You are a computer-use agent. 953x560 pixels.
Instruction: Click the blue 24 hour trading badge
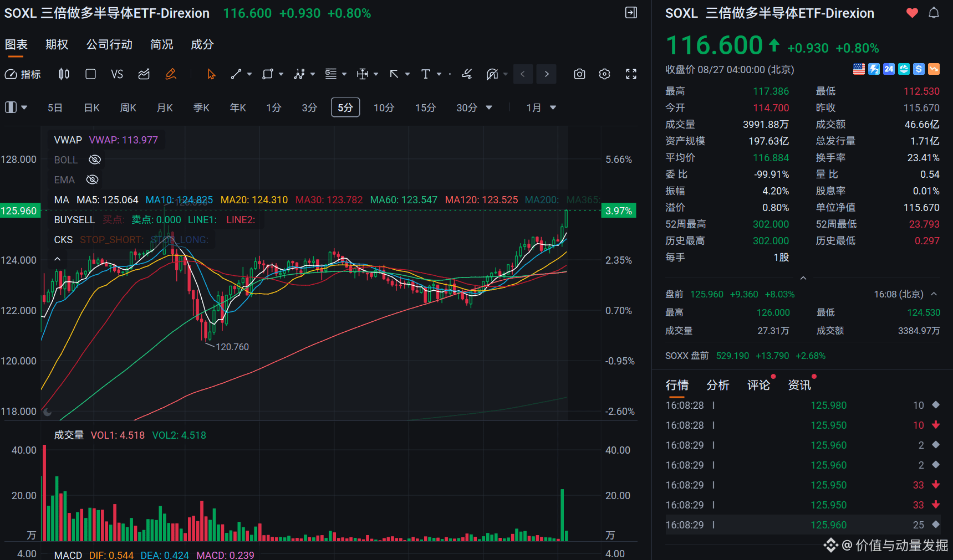[889, 69]
